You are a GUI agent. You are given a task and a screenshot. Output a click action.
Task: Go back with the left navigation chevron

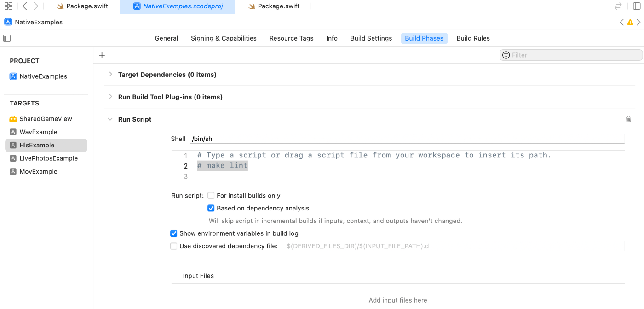coord(25,6)
